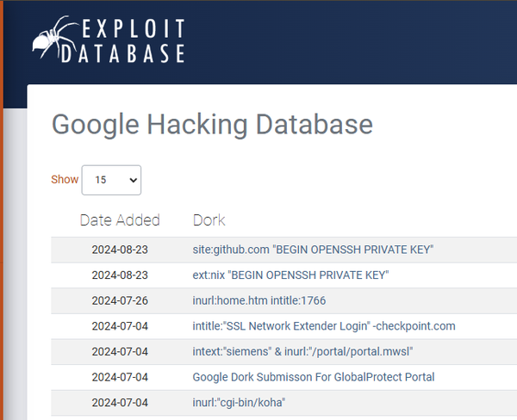The image size is (517, 420).
Task: Click the date beside the GlobalProtect dork
Action: pos(120,377)
